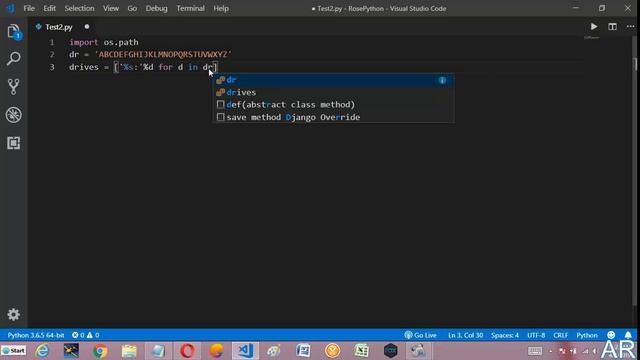Change end of line sequence CRLF
Viewport: 640px width, 360px height.
pos(560,335)
